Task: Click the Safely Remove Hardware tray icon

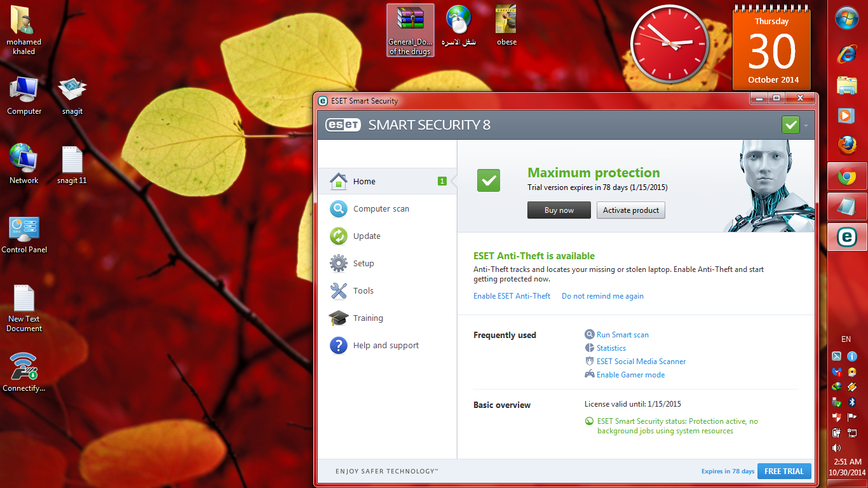Action: point(837,402)
